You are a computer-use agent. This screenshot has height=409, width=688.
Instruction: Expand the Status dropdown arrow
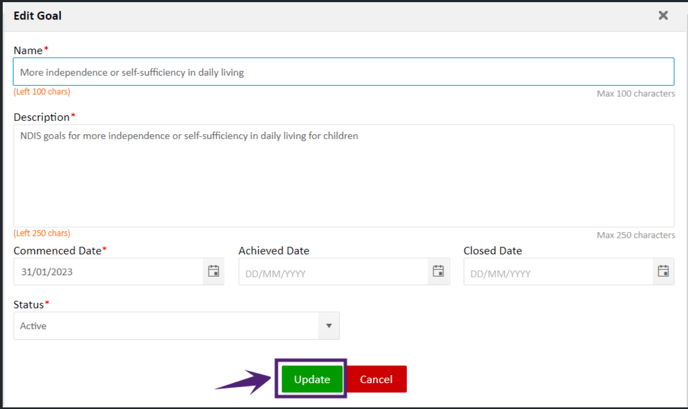tap(329, 326)
